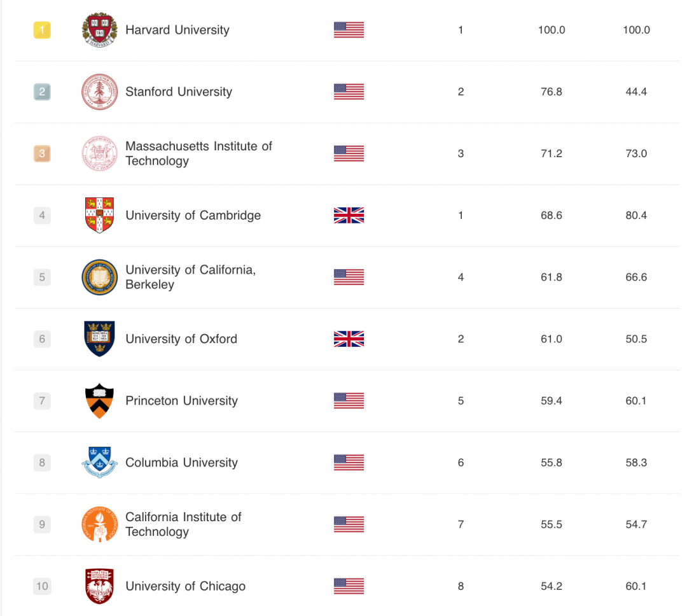The height and width of the screenshot is (616, 687).
Task: Click the Harvard University crest logo
Action: 100,30
